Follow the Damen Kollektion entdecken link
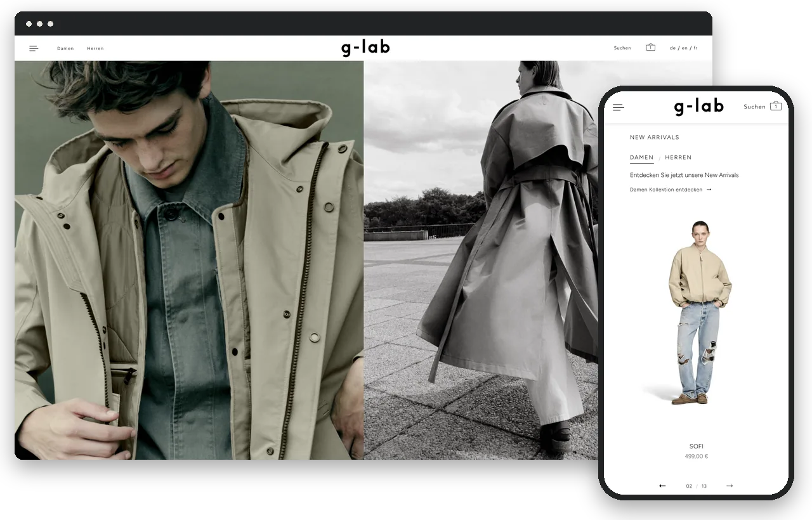 tap(671, 190)
